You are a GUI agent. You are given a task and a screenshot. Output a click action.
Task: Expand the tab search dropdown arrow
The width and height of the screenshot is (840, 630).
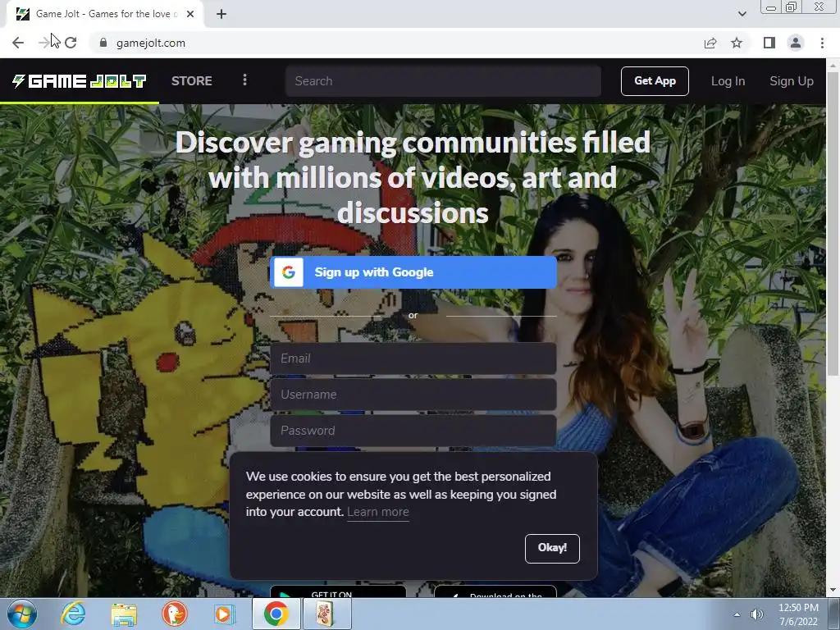742,14
